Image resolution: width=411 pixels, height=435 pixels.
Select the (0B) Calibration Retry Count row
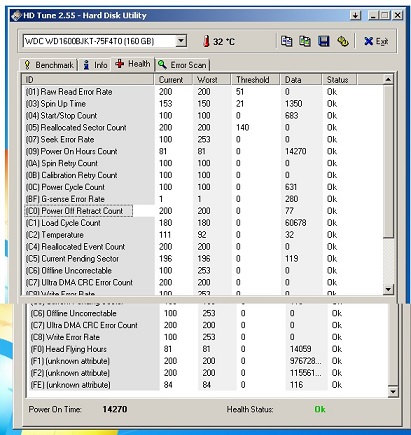click(202, 175)
